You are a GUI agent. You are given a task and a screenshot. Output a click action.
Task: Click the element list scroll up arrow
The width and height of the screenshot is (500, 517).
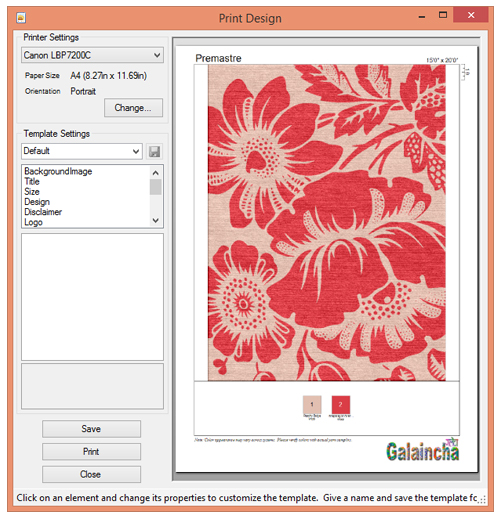[156, 173]
